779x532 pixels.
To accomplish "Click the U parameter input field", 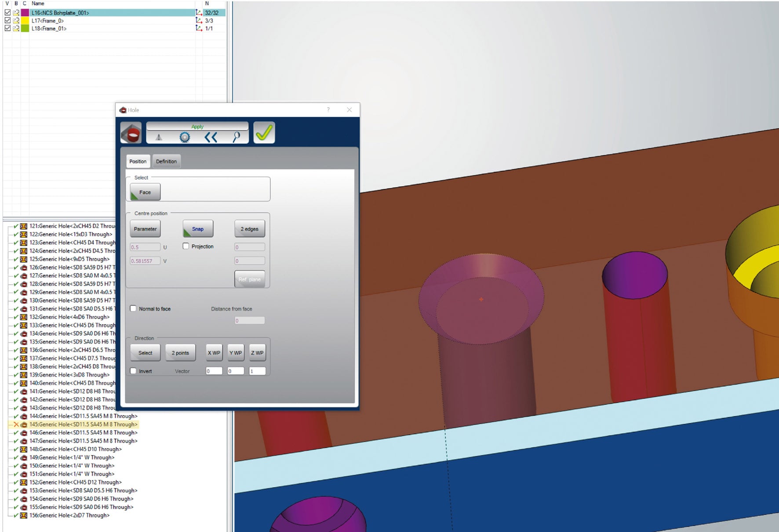I will coord(145,247).
